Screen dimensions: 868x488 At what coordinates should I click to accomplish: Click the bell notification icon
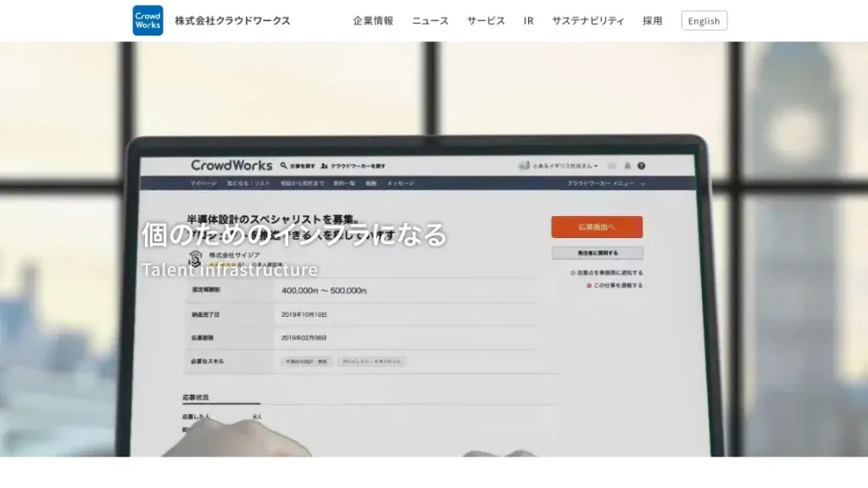coord(627,166)
